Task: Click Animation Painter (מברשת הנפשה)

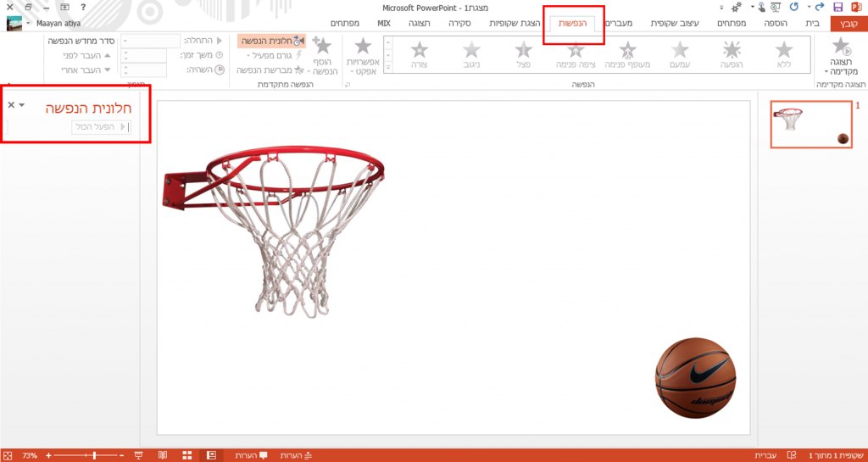Action: click(270, 70)
